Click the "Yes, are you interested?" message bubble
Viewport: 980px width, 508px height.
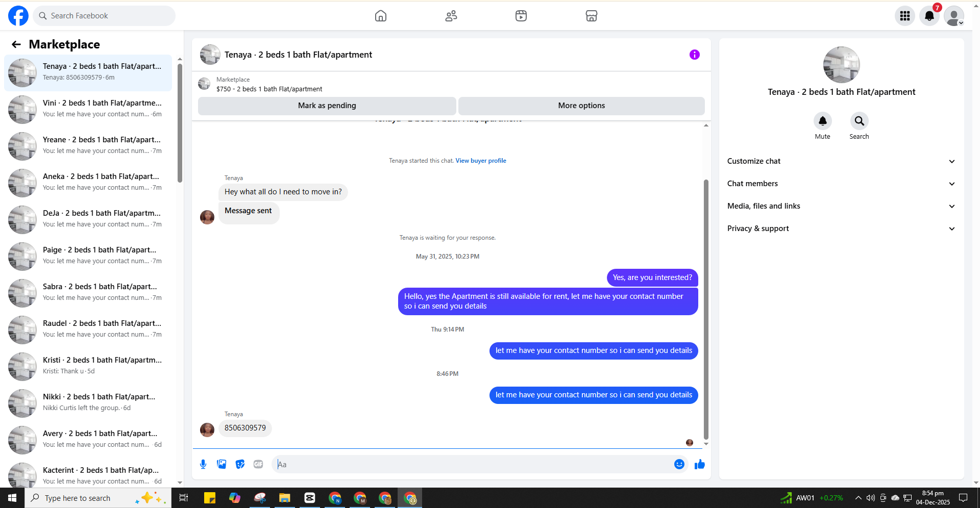[652, 277]
